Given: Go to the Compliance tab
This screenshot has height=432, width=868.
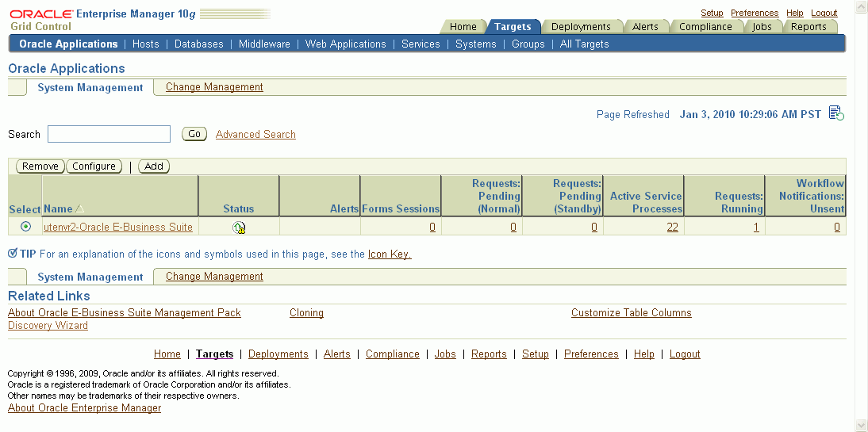Looking at the screenshot, I should click(x=705, y=26).
